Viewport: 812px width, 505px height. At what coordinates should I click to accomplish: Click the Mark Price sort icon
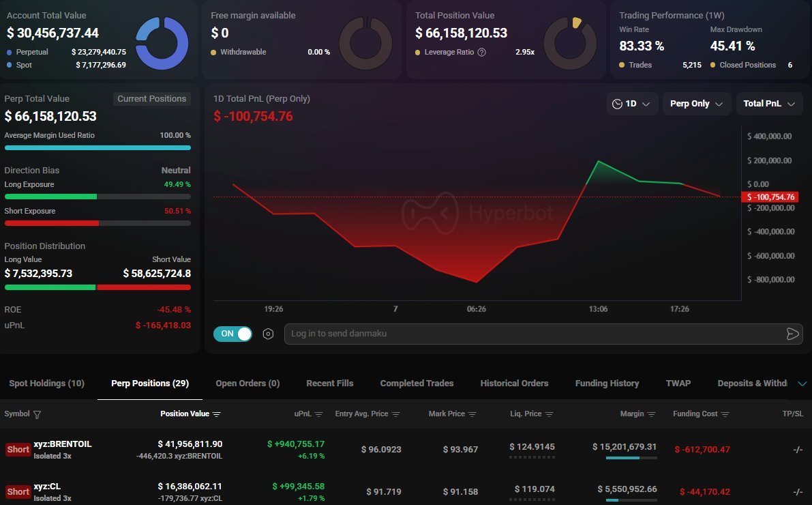[x=472, y=414]
